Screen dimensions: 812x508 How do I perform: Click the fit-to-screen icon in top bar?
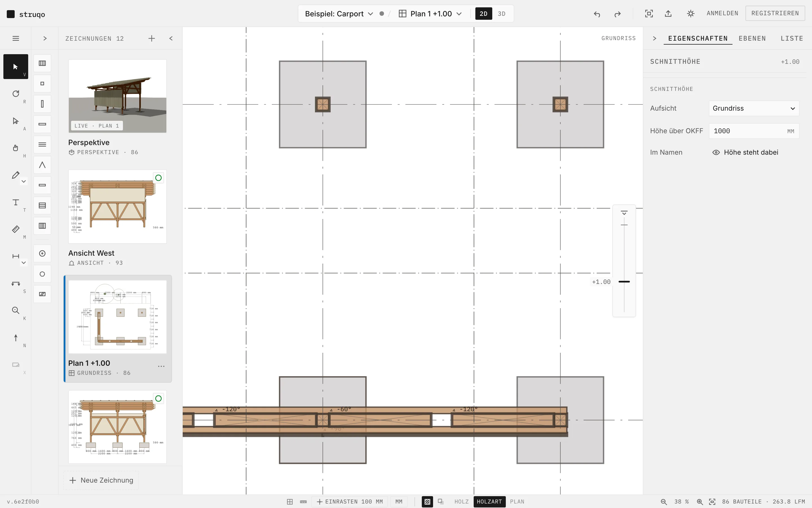[x=649, y=14]
